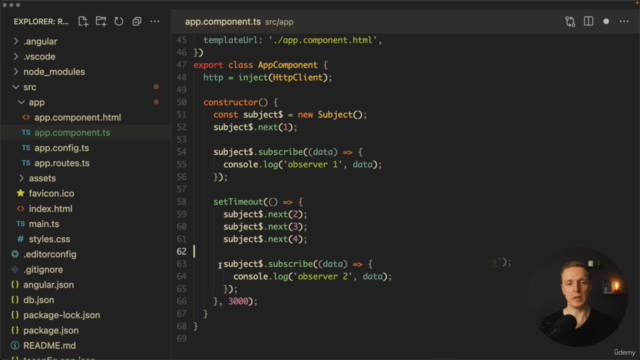Open styles.css file
Screen dimensions: 640x360
tap(49, 239)
